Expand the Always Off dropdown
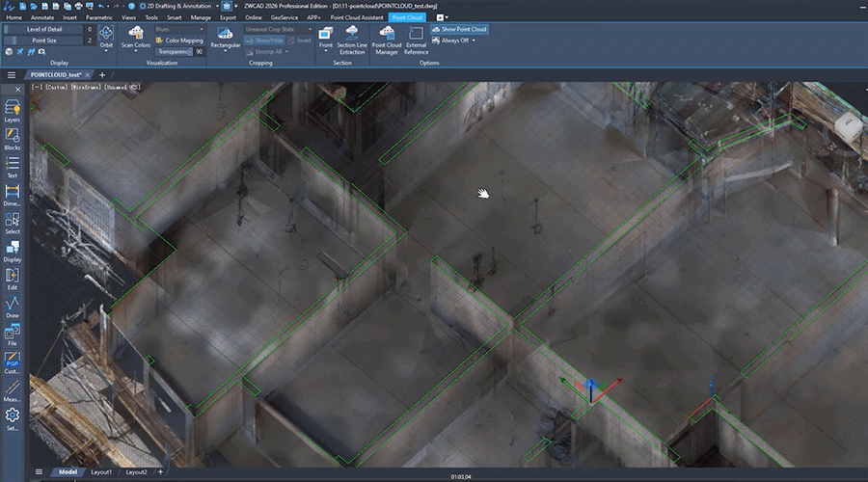The image size is (868, 482). pyautogui.click(x=474, y=40)
